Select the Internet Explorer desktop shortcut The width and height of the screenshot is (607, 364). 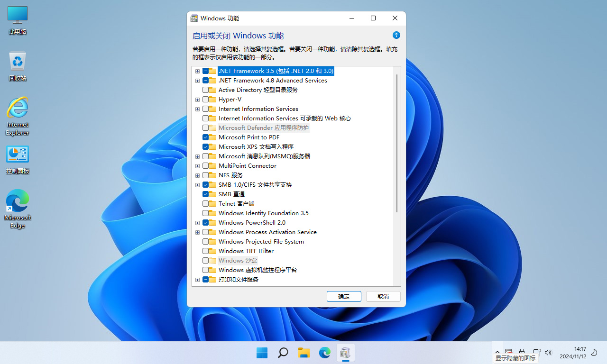[18, 116]
